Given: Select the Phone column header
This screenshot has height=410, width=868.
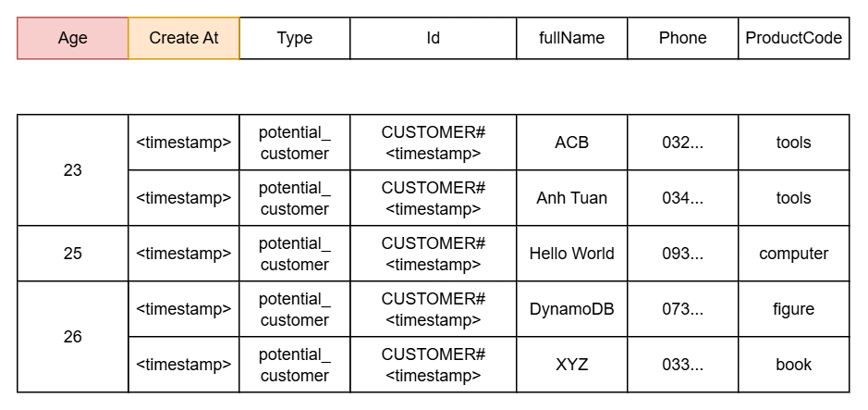Looking at the screenshot, I should (x=682, y=38).
